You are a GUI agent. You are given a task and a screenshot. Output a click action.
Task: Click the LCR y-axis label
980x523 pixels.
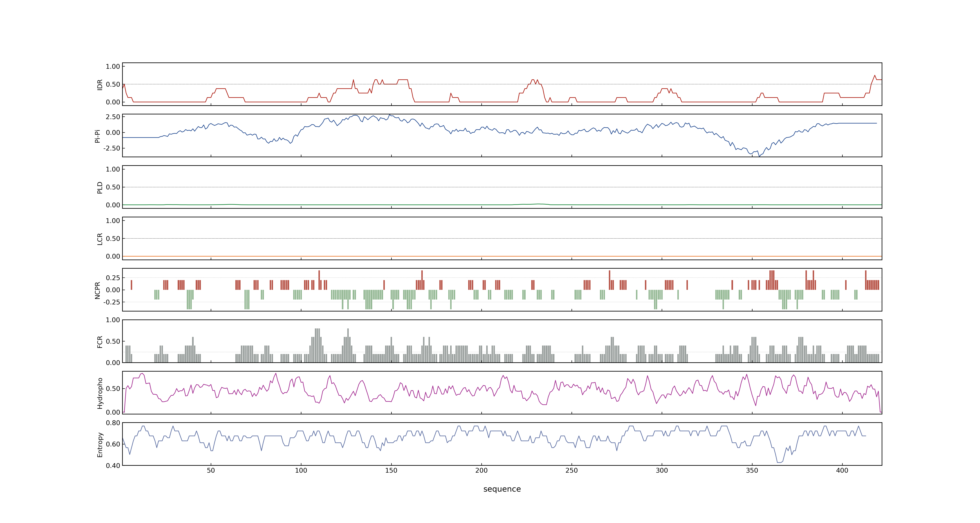click(100, 239)
